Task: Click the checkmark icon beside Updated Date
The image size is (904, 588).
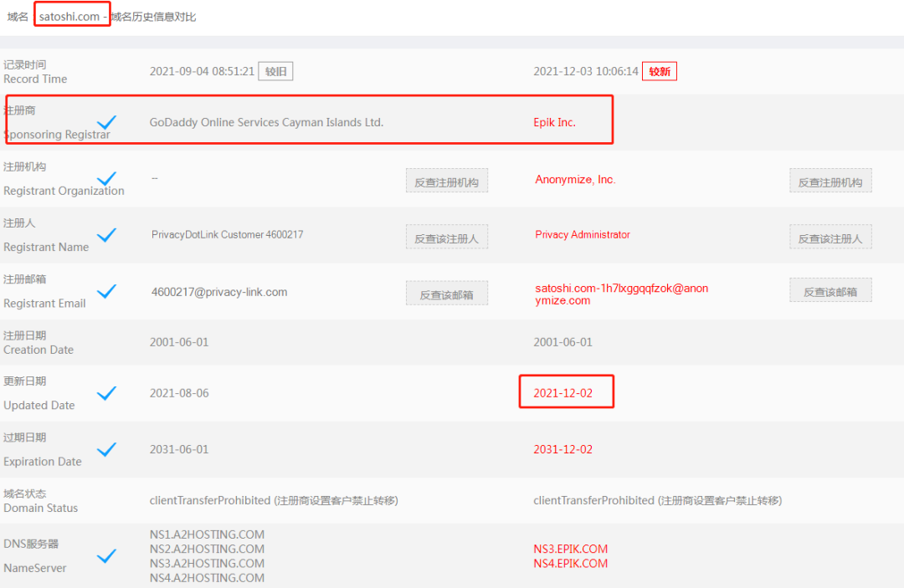Action: click(x=106, y=393)
